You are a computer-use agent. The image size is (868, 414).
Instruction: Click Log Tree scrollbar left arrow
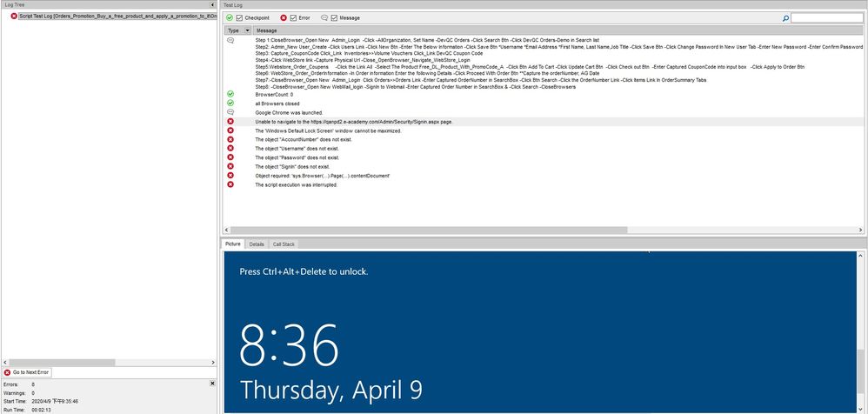pos(3,363)
